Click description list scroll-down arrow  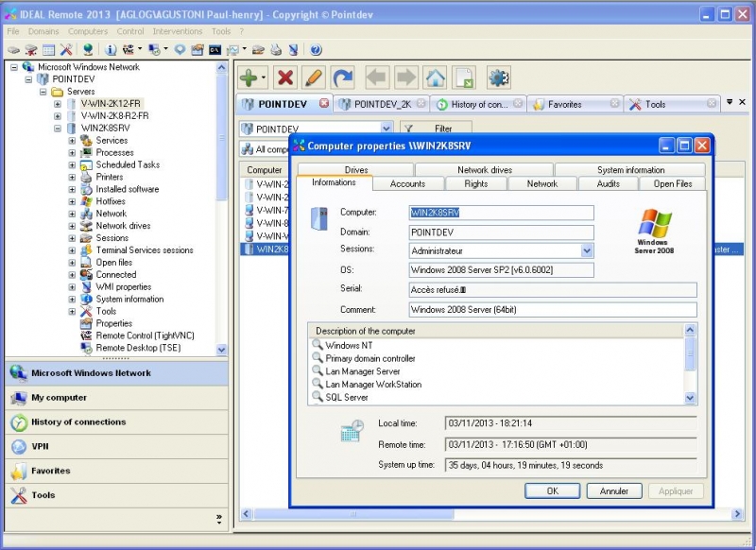click(x=690, y=398)
